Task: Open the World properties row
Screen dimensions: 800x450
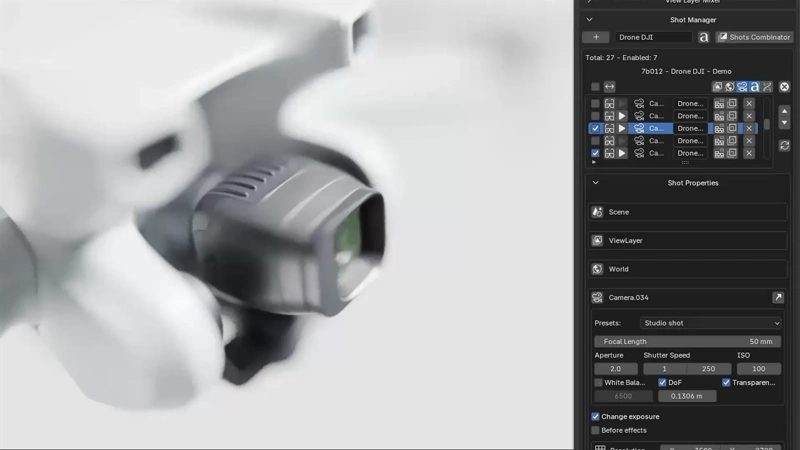Action: (x=687, y=269)
